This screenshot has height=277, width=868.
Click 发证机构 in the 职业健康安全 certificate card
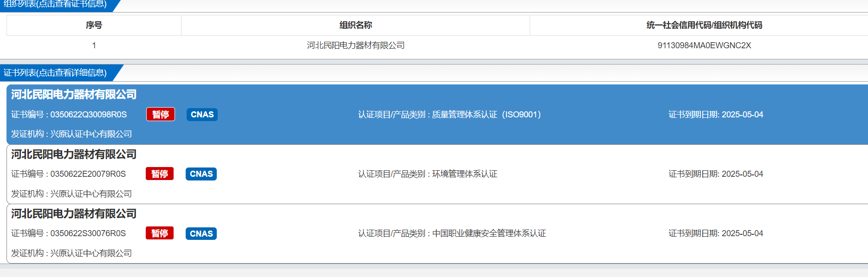(x=71, y=253)
